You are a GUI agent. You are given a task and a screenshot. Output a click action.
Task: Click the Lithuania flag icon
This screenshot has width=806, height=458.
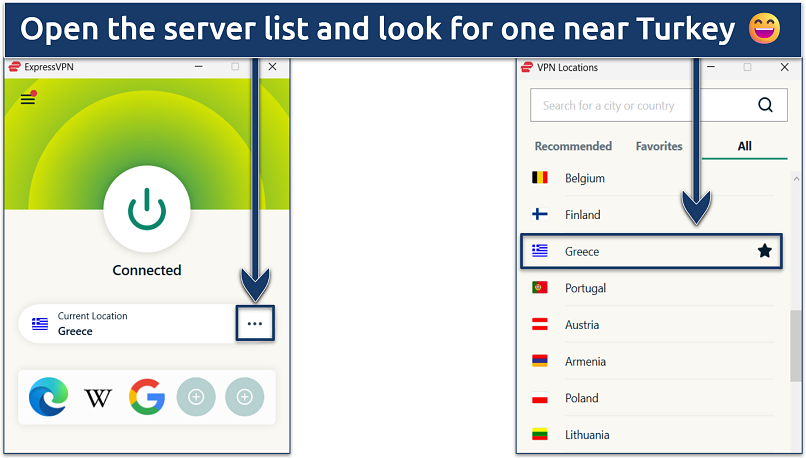(540, 434)
